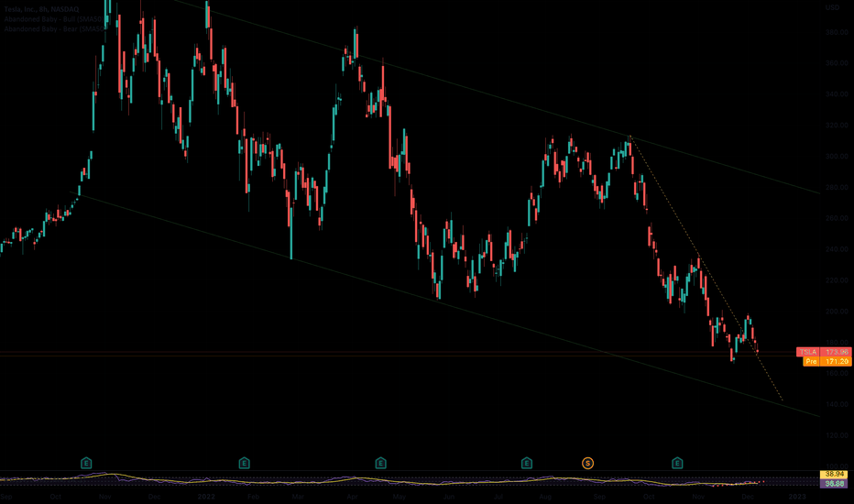This screenshot has height=504, width=854.
Task: Click the 360.00 price axis label
Action: [x=837, y=63]
